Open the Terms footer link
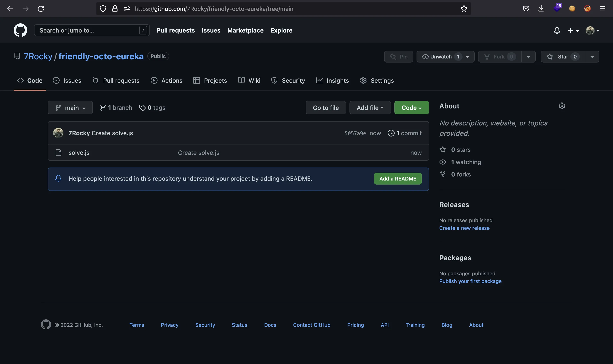The image size is (613, 364). (x=137, y=325)
